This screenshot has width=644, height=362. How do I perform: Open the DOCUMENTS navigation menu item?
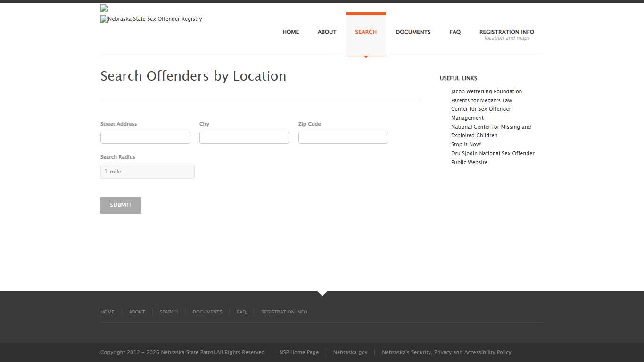click(x=413, y=32)
